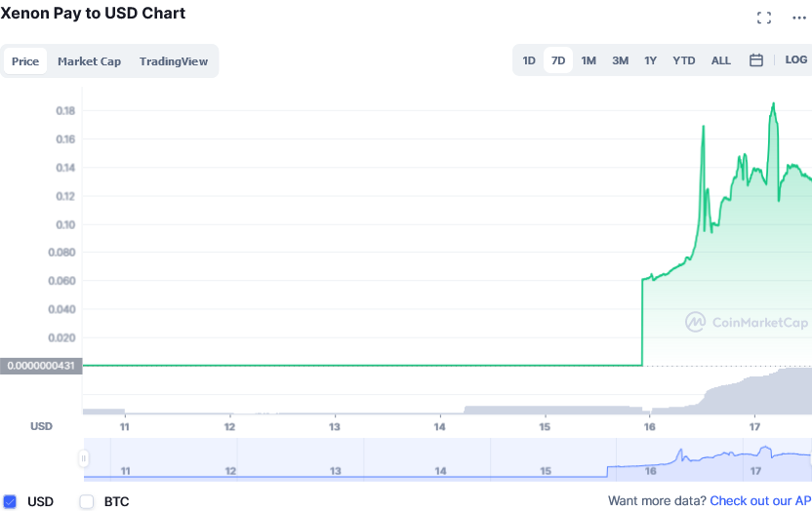Select the 1Y time range
The image size is (812, 512).
(x=650, y=60)
